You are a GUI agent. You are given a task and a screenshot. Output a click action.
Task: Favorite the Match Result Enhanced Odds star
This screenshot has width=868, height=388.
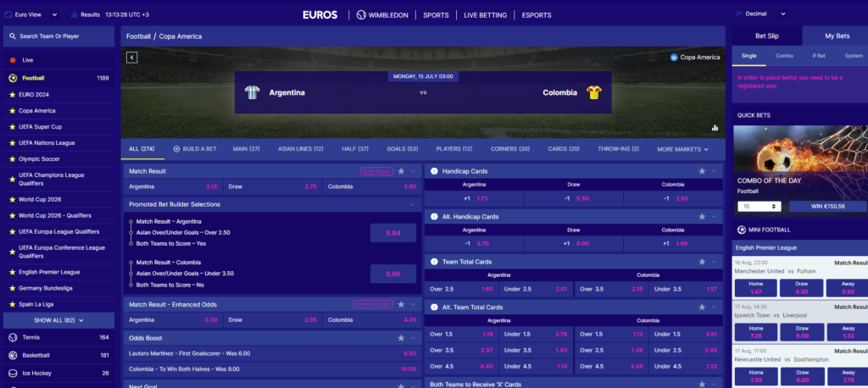click(401, 304)
